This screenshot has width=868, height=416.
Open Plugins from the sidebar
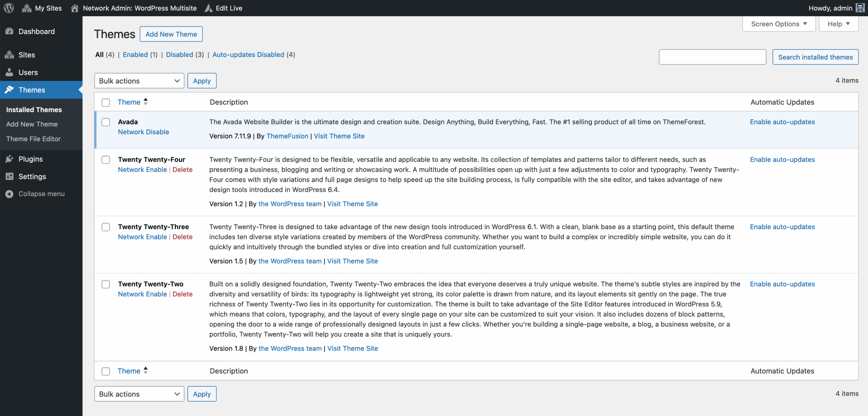[31, 159]
